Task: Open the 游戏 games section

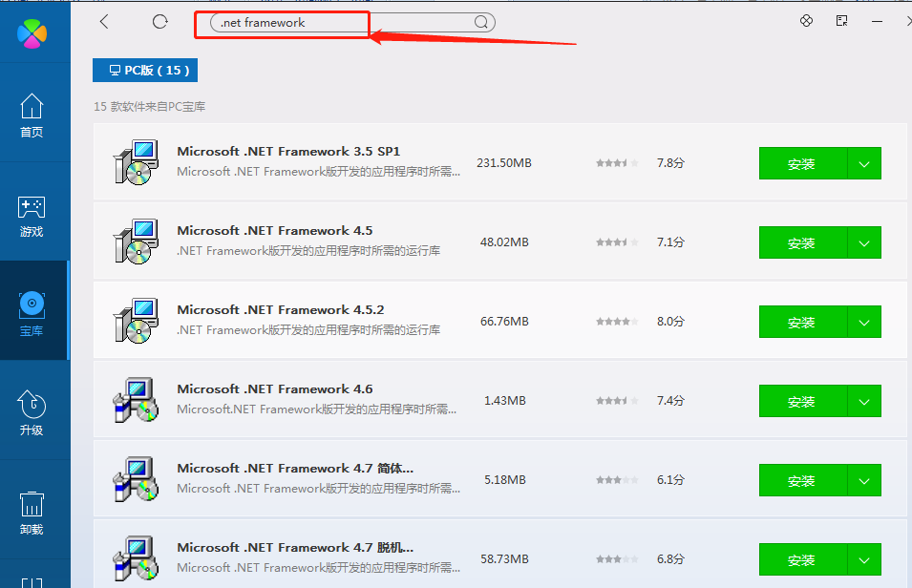Action: point(32,217)
